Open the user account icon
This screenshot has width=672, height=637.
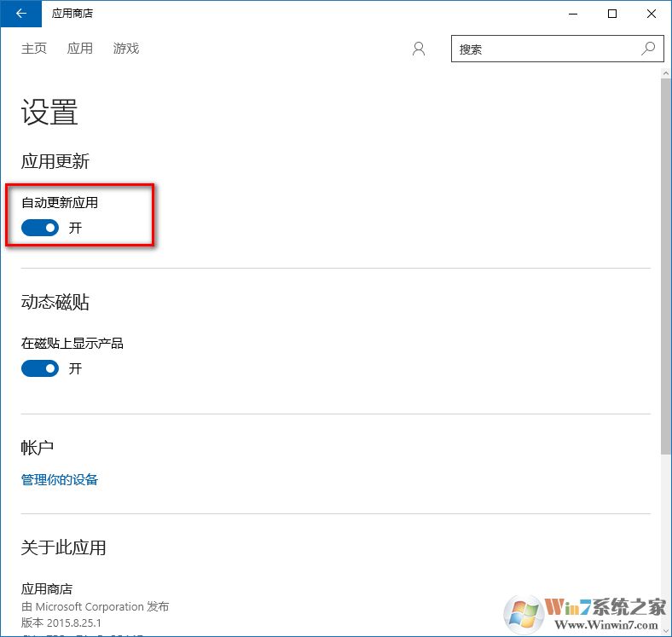point(419,49)
